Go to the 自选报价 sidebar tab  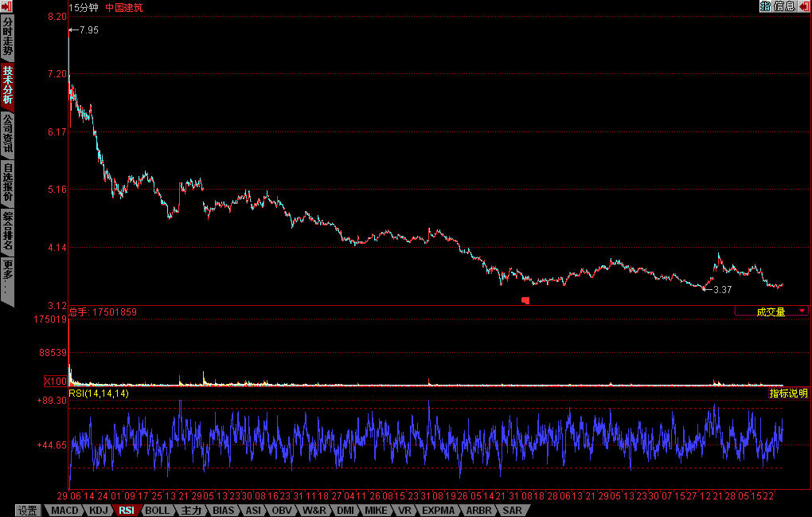[x=7, y=183]
